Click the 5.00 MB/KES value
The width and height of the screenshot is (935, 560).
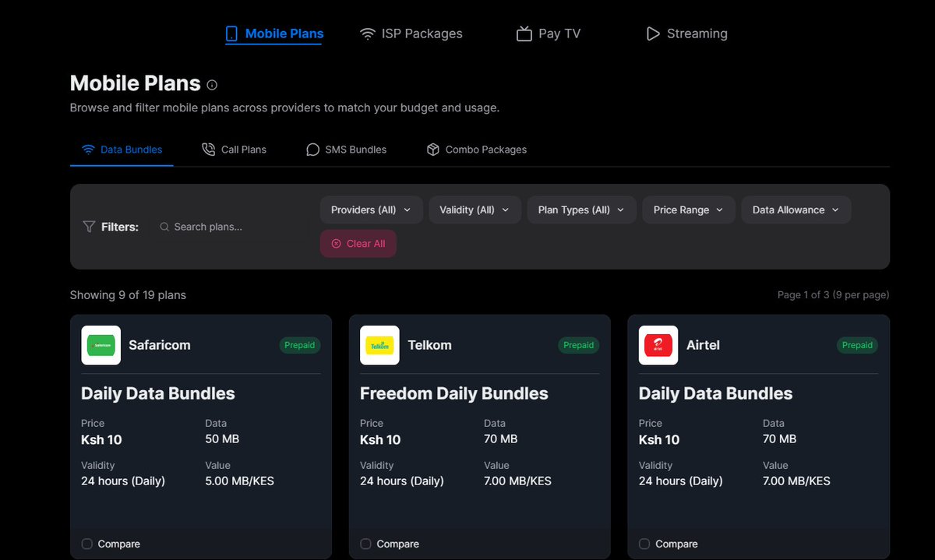pyautogui.click(x=240, y=481)
